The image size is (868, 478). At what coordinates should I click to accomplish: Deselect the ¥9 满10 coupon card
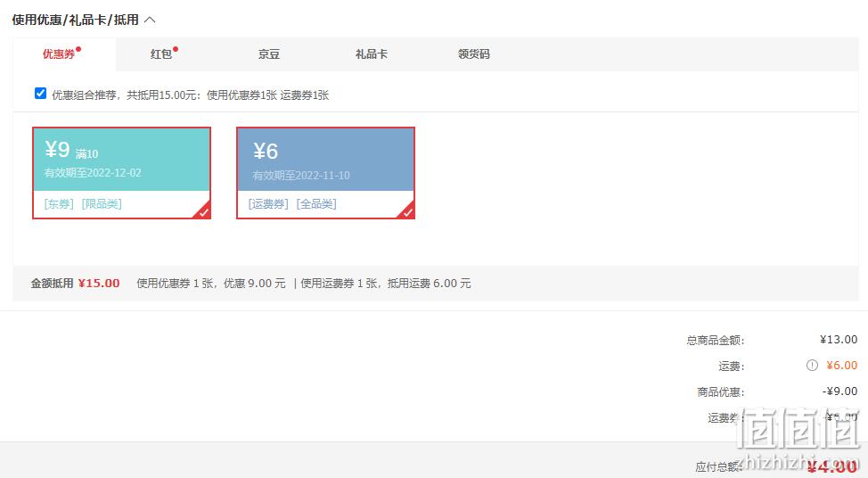[122, 173]
